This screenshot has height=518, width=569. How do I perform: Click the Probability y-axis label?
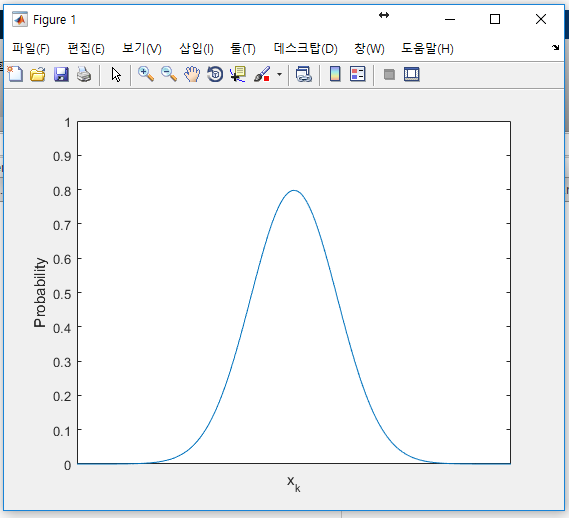[x=40, y=293]
